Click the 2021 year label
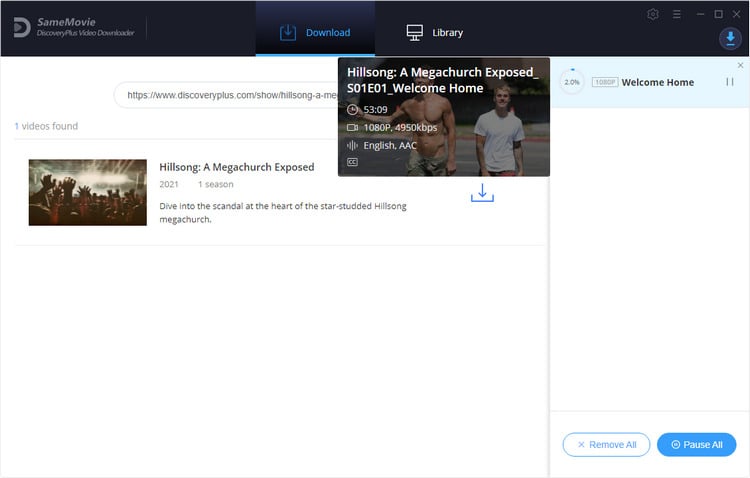The image size is (750, 478). tap(169, 184)
